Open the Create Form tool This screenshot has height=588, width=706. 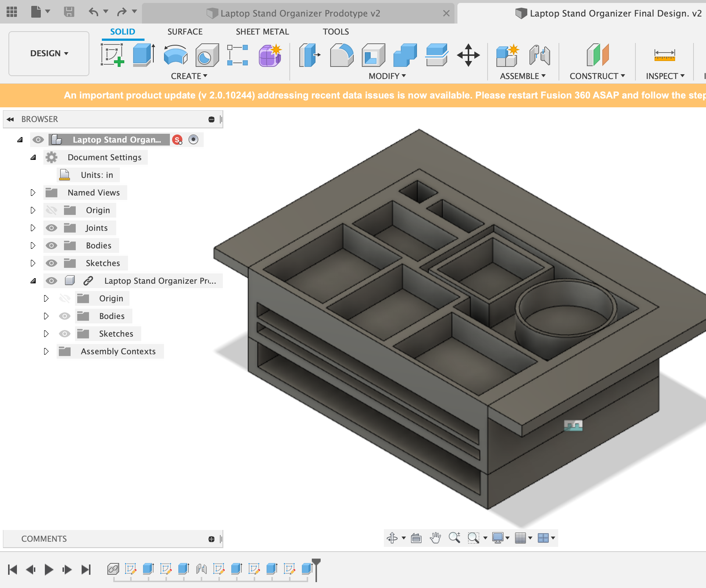click(270, 55)
